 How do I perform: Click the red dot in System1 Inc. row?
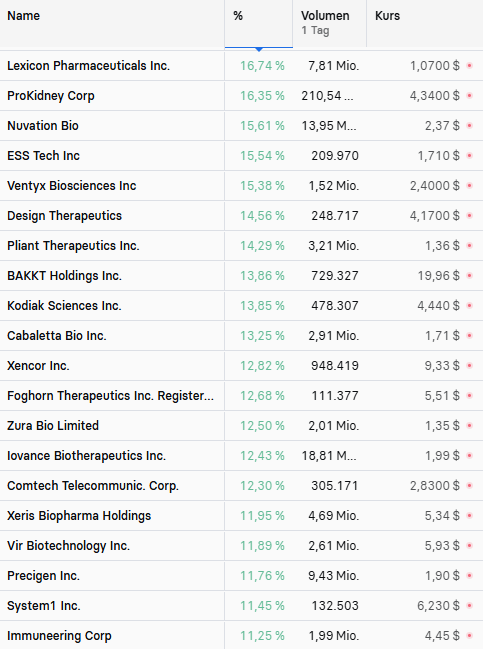coord(469,606)
